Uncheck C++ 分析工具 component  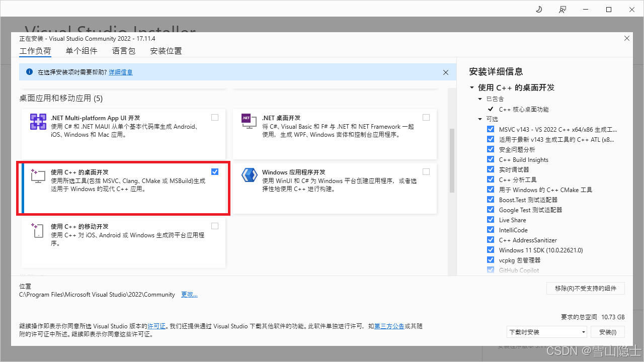click(491, 179)
